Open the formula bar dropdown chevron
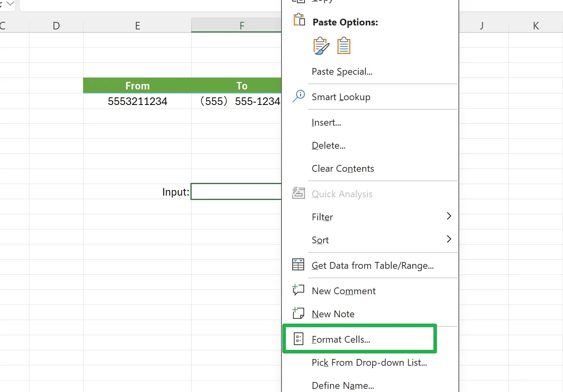Image resolution: width=563 pixels, height=392 pixels. coord(10,4)
